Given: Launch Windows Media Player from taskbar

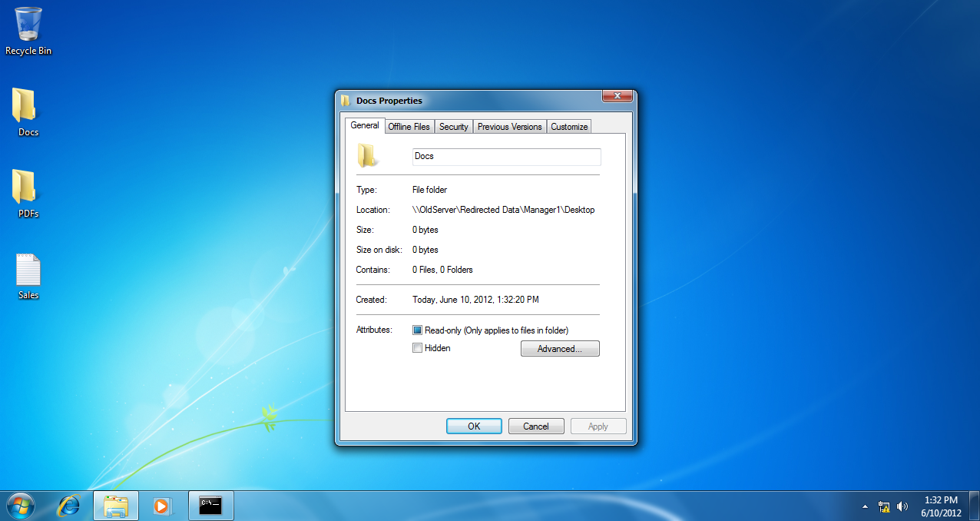Looking at the screenshot, I should (x=162, y=506).
